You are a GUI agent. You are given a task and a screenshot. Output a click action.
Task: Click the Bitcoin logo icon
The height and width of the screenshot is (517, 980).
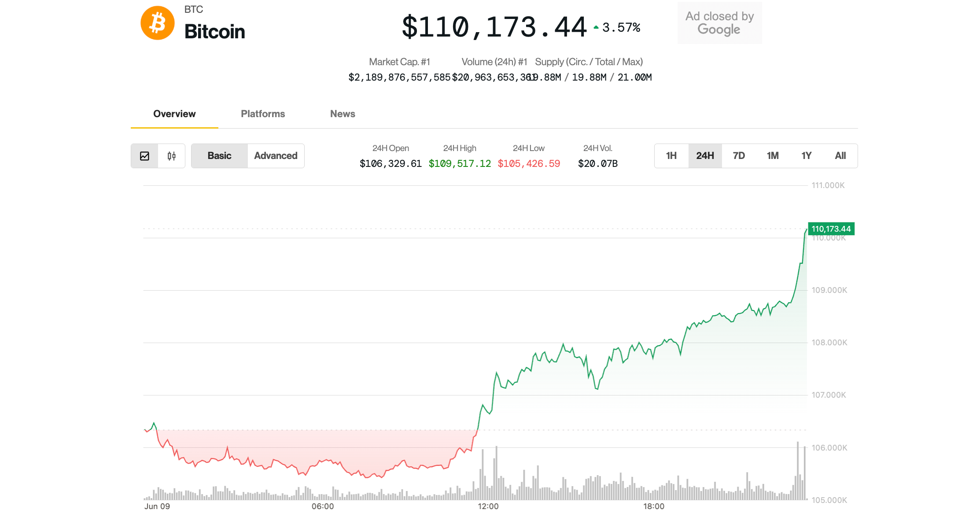click(157, 23)
